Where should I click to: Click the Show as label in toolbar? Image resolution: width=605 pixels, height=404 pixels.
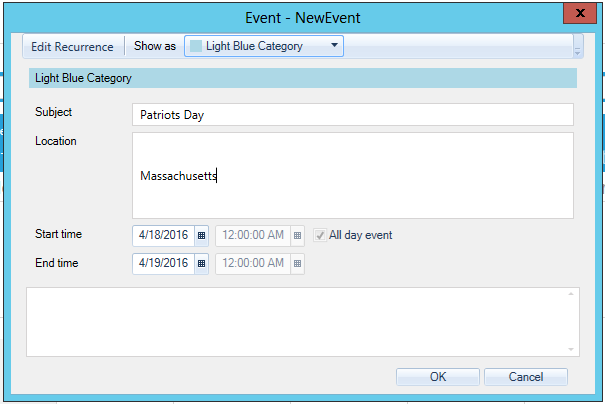[155, 46]
